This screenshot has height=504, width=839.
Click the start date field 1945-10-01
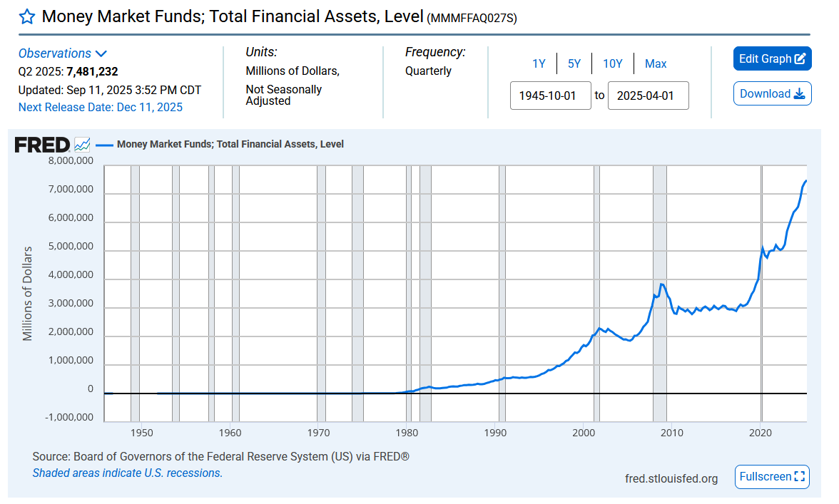click(550, 96)
